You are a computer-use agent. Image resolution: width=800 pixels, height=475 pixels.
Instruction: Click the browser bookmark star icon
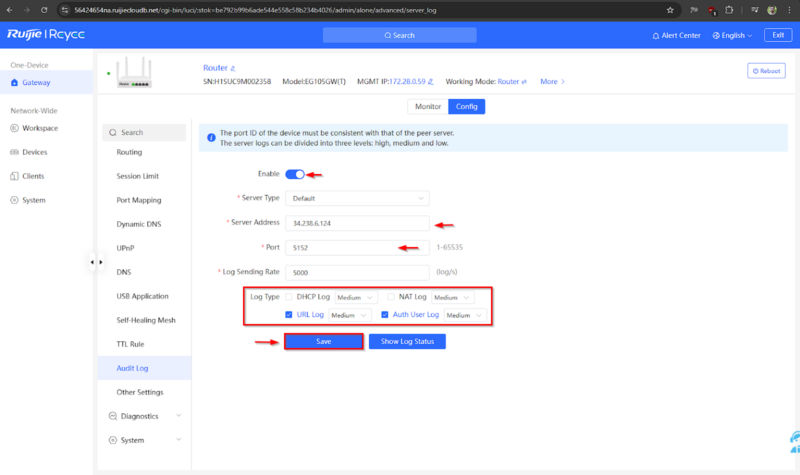[669, 9]
